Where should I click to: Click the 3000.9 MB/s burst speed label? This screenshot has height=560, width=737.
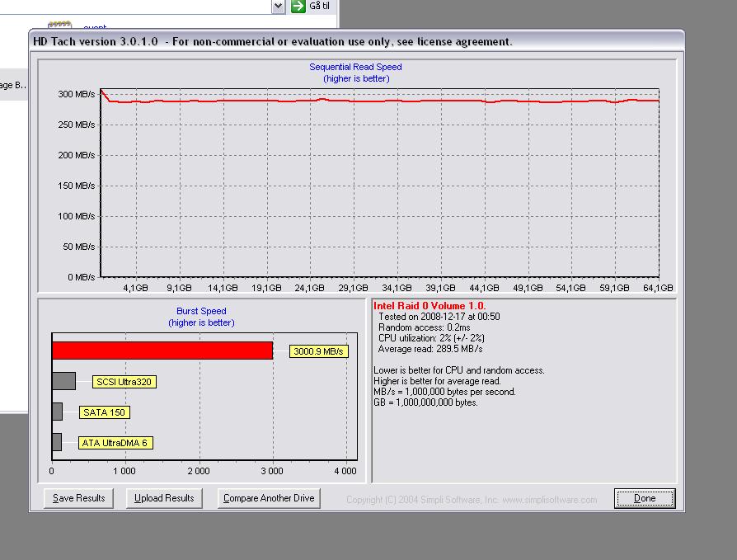click(319, 351)
